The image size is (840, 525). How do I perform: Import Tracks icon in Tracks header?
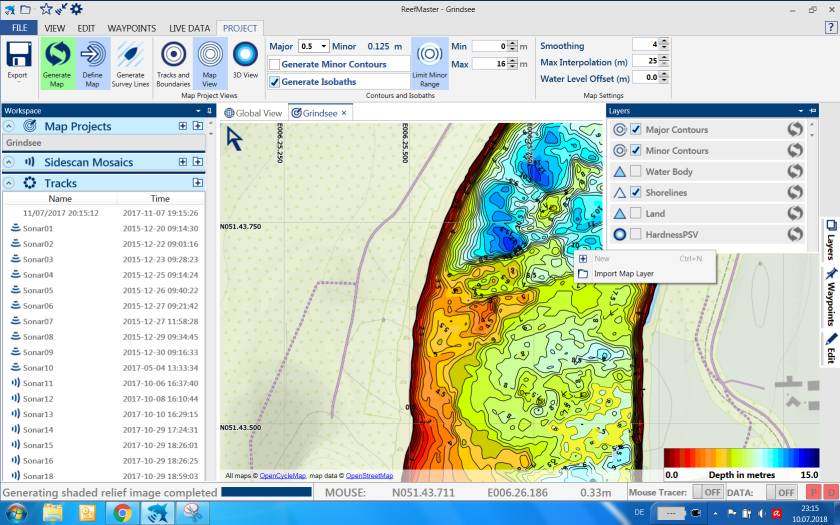pyautogui.click(x=198, y=182)
